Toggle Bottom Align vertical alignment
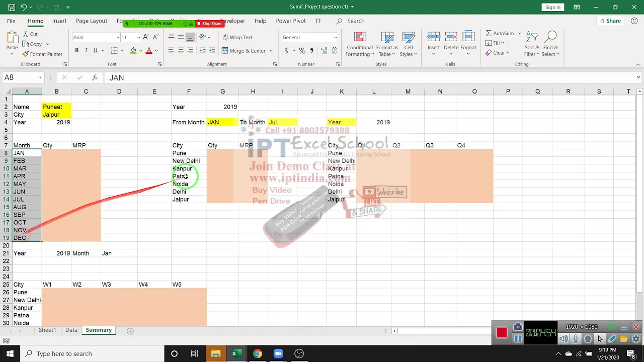The image size is (644, 362). (190, 37)
